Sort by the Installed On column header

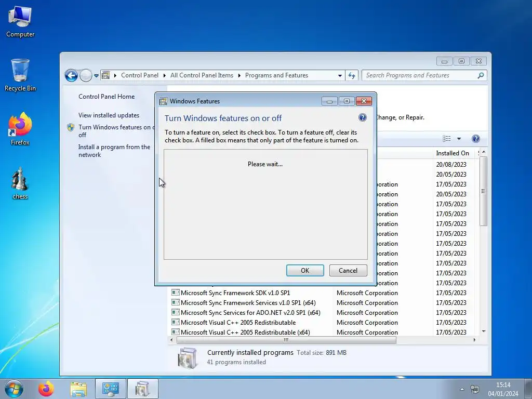tap(453, 153)
